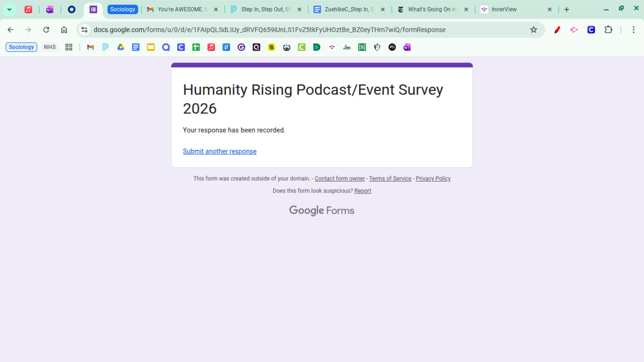The height and width of the screenshot is (362, 644).
Task: Click the "Contact form owner" link
Action: [x=340, y=178]
